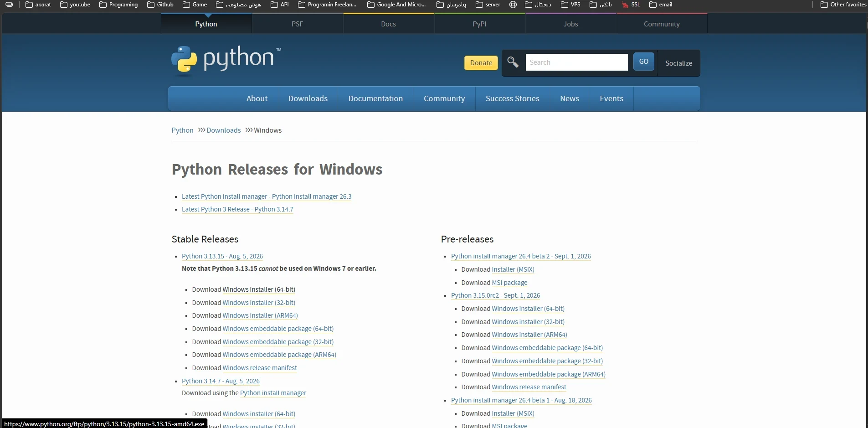Download 3.13.15 Windows installer (32-bit)
868x428 pixels.
(x=259, y=303)
